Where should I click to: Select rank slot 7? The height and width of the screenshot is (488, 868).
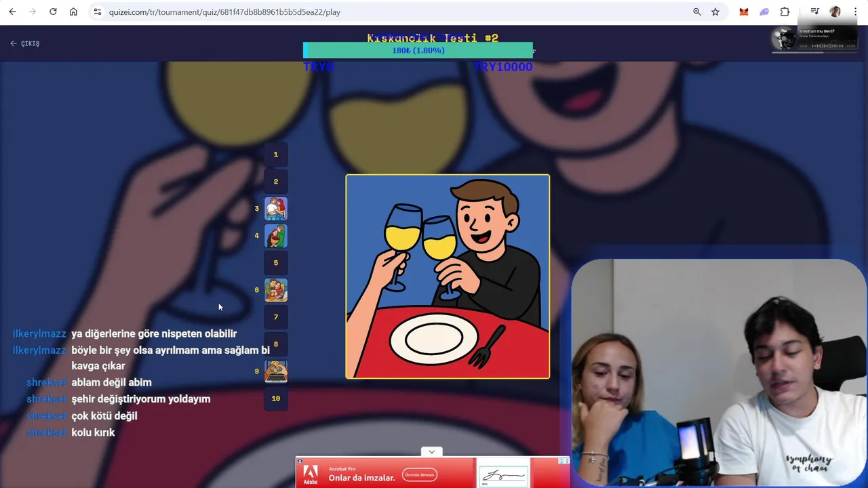click(x=276, y=317)
